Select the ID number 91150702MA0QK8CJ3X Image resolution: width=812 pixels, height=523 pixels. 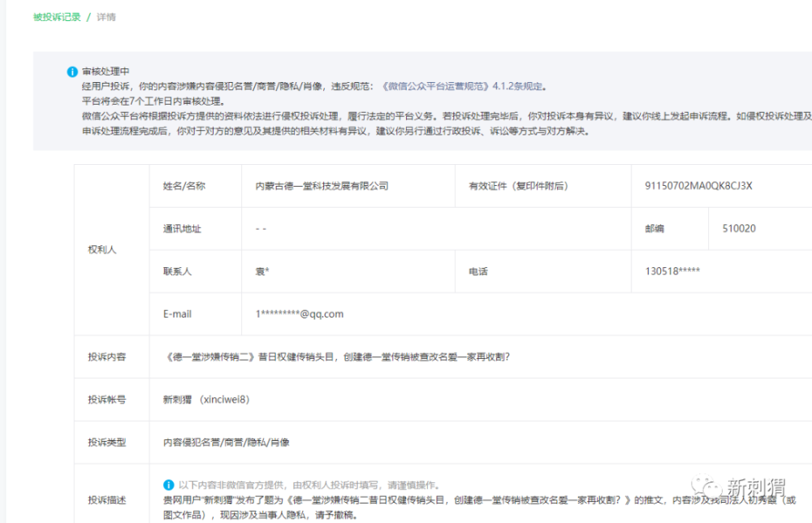pos(698,186)
